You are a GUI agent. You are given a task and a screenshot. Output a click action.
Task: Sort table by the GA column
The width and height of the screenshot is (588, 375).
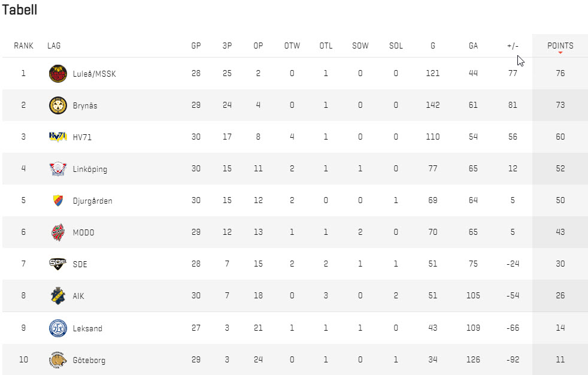click(x=473, y=46)
